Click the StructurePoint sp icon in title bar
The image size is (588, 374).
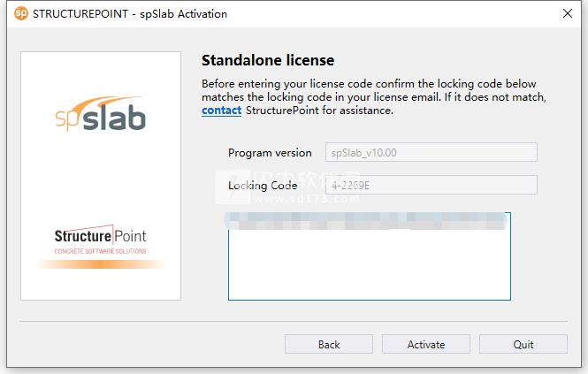coord(21,14)
